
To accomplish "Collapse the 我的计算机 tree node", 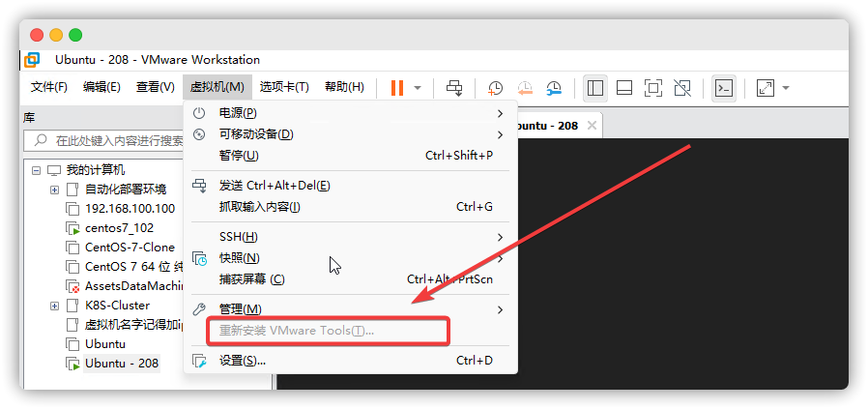I will (37, 170).
